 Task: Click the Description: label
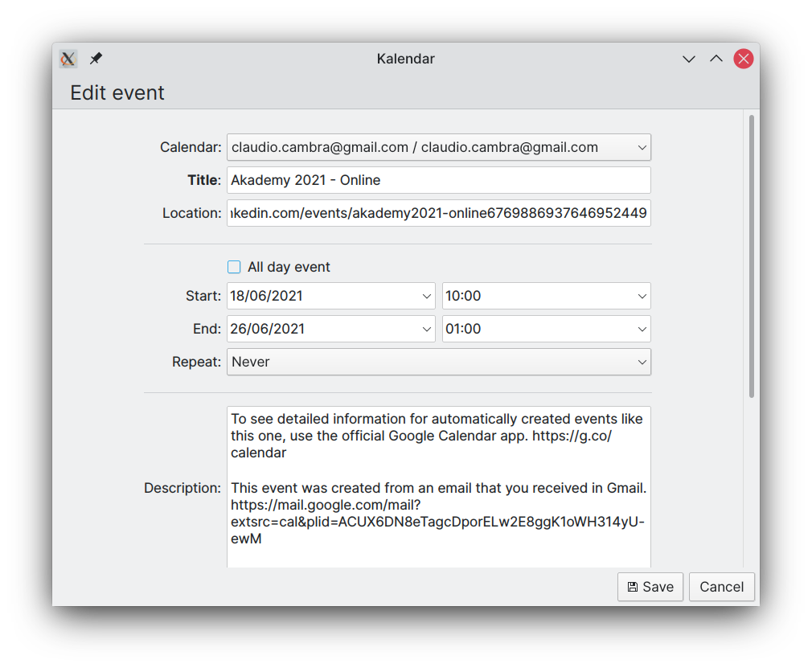182,488
